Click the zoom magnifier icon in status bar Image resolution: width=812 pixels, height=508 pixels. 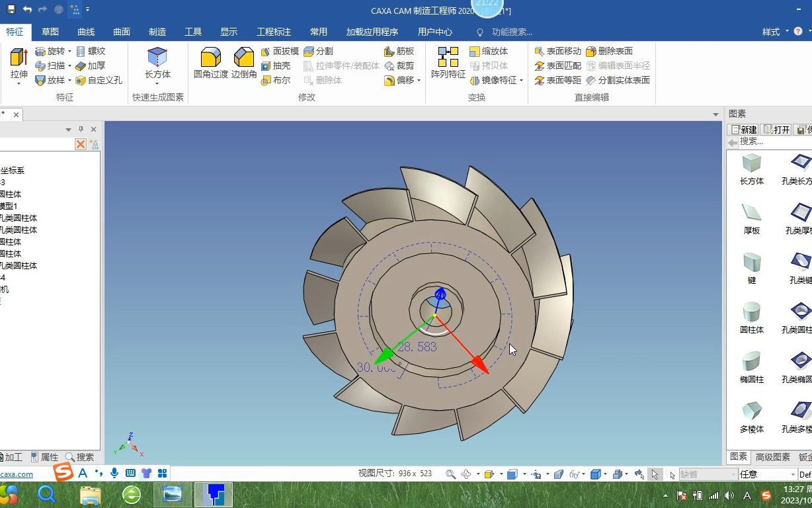(x=450, y=474)
